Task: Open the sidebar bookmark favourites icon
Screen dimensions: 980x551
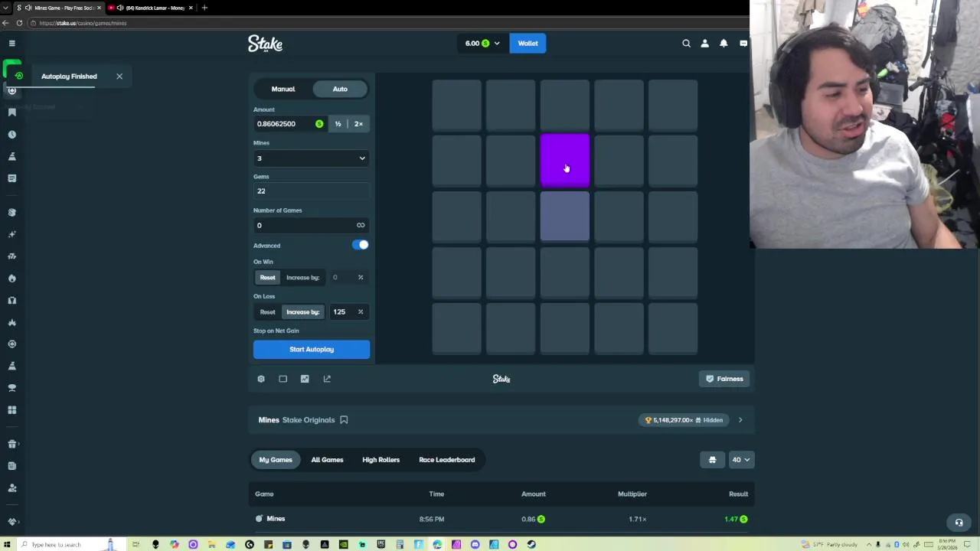Action: pyautogui.click(x=11, y=112)
